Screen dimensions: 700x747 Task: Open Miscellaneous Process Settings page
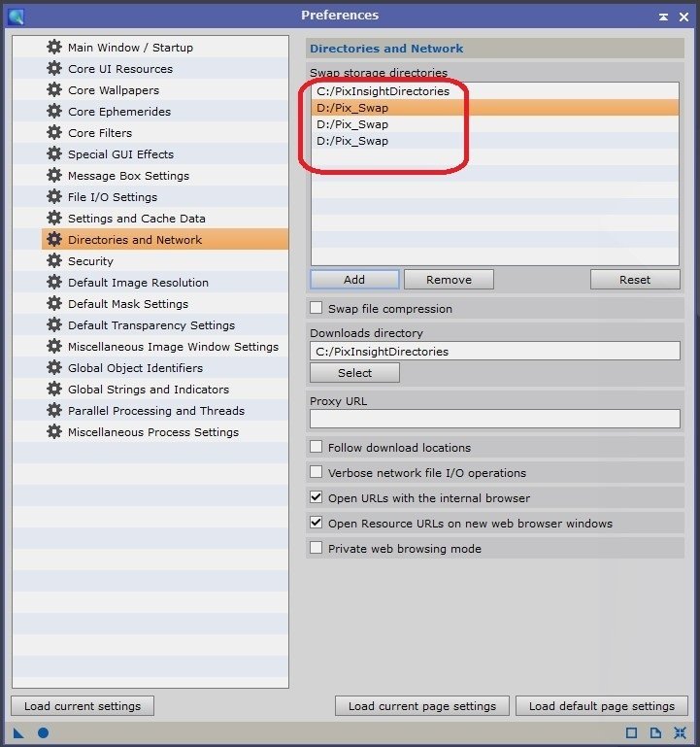[x=165, y=432]
